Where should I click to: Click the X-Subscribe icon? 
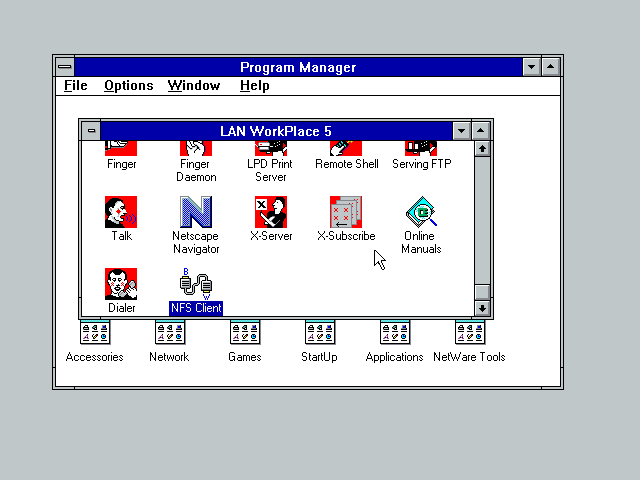coord(346,212)
